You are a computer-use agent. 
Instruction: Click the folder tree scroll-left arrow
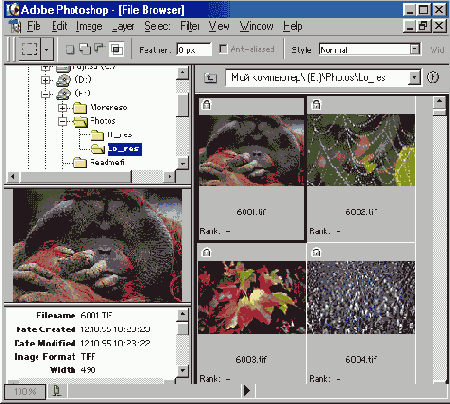(13, 176)
